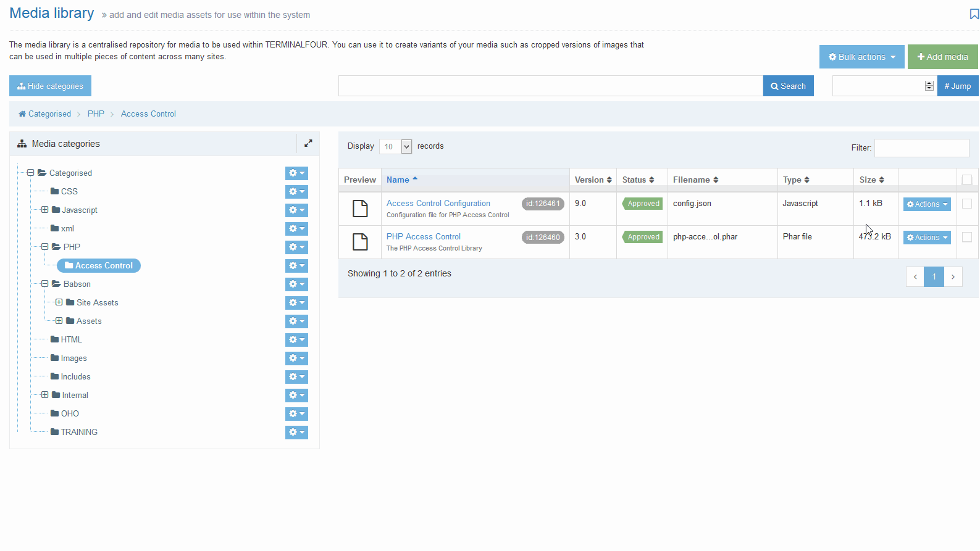Click the Hide categories button
Viewport: 980px width, 551px height.
[x=50, y=86]
